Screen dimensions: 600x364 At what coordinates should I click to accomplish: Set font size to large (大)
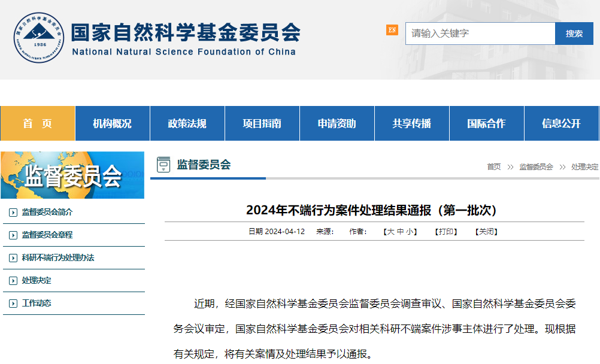tap(390, 232)
